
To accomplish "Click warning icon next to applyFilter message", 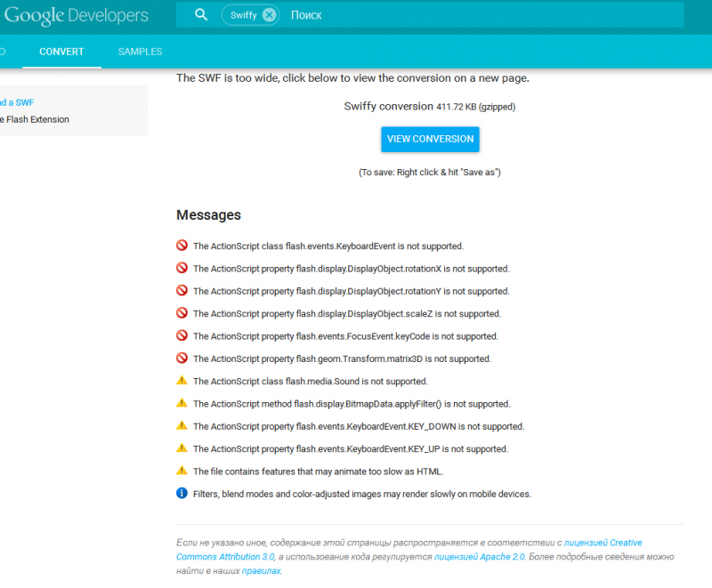I will click(182, 403).
